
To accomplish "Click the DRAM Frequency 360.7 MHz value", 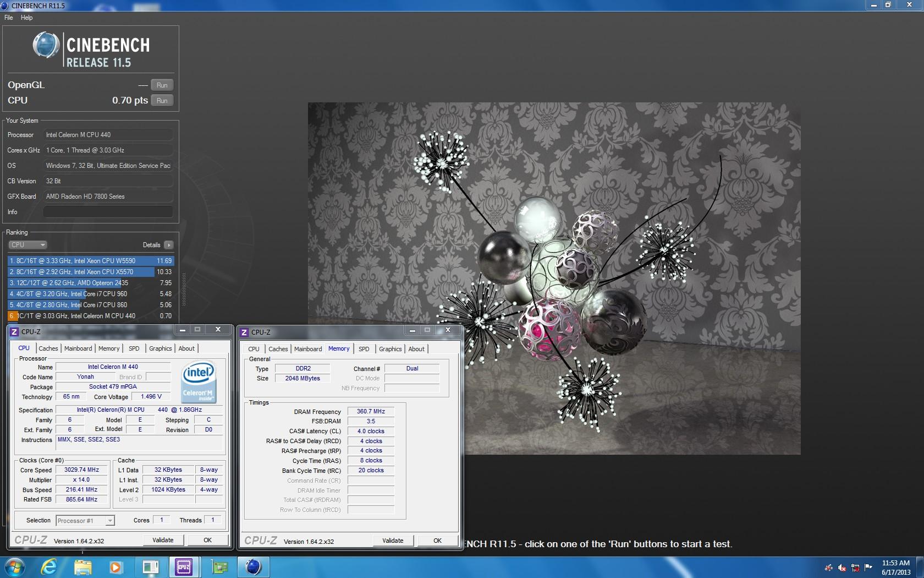I will coord(371,411).
